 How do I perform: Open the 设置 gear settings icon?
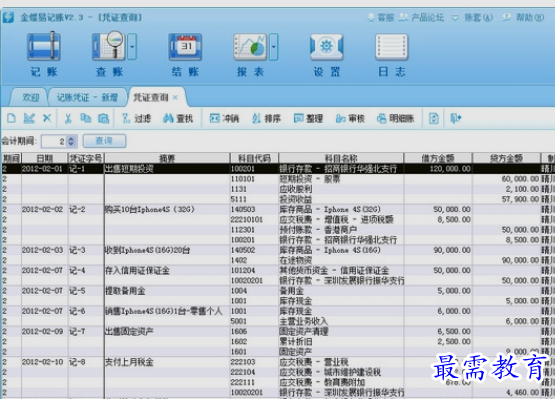coord(326,47)
